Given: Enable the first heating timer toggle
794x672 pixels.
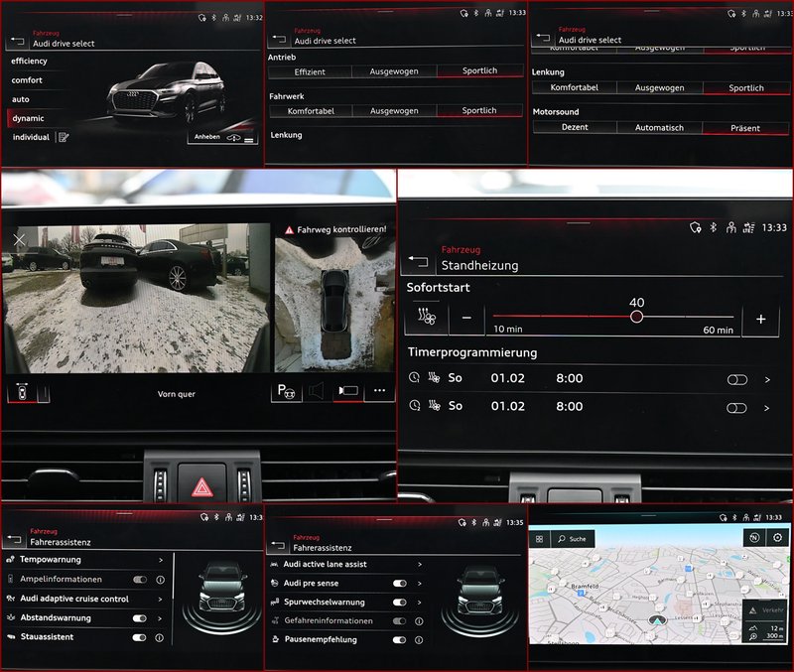Looking at the screenshot, I should pyautogui.click(x=736, y=379).
